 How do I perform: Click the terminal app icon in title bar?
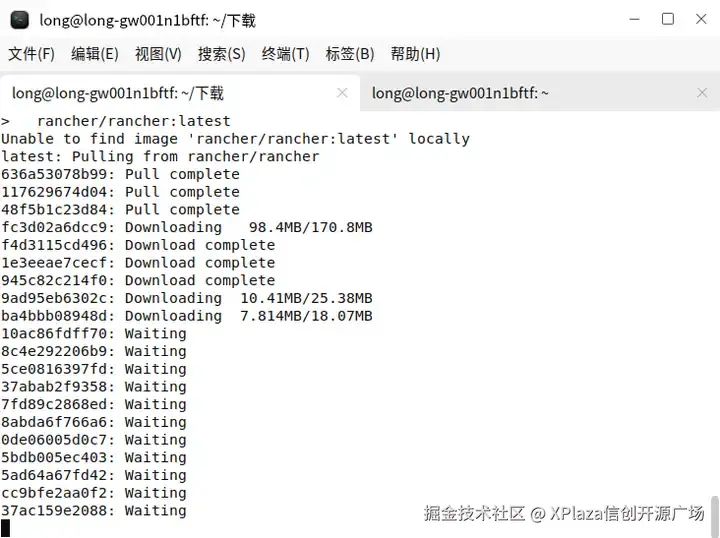click(x=20, y=20)
